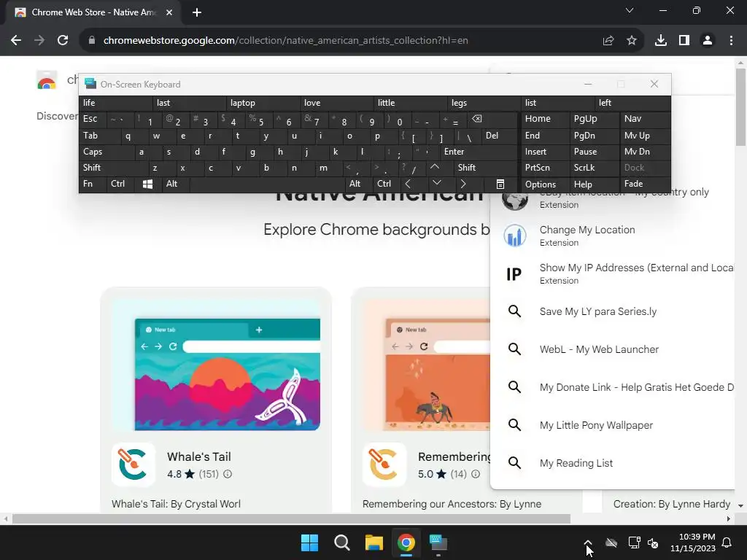The image size is (747, 560).
Task: Click the up arrow key on keyboard
Action: pyautogui.click(x=435, y=168)
